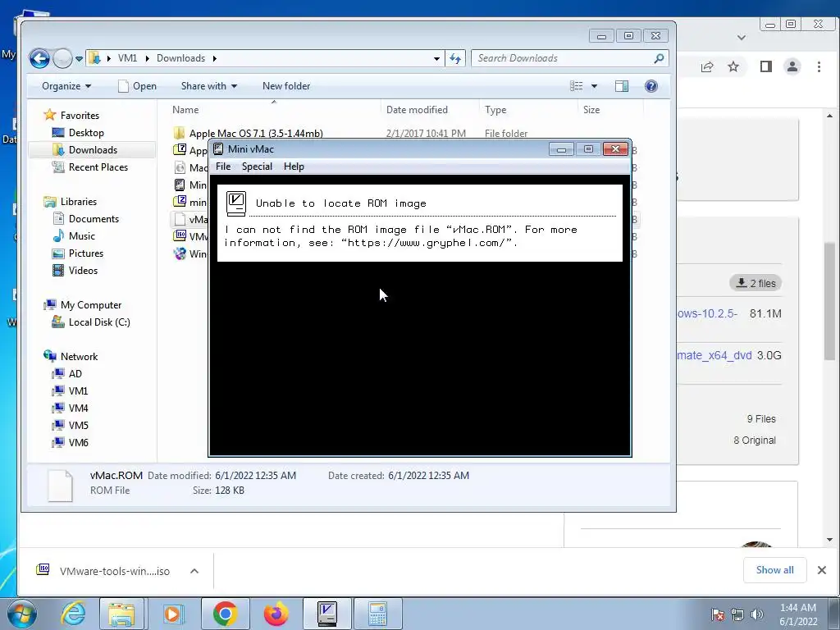
Task: Toggle Chrome side panel icon
Action: (x=766, y=66)
